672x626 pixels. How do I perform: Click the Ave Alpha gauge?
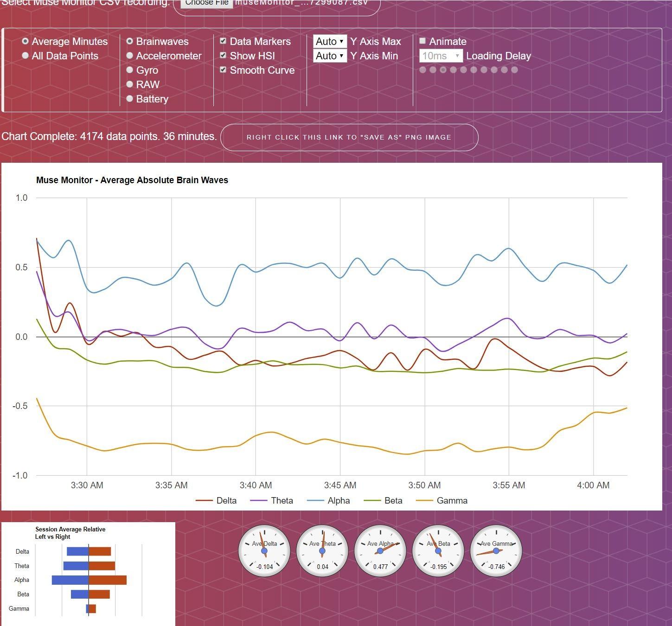point(380,551)
